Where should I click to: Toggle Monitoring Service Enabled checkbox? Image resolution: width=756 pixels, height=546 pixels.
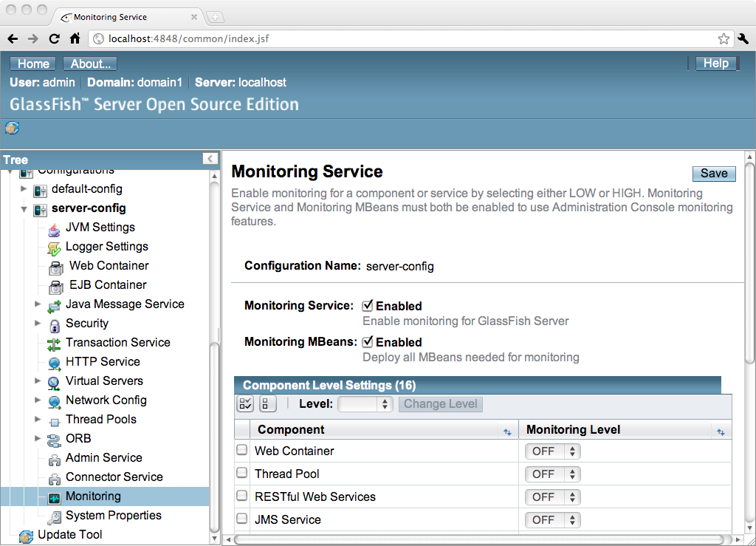(368, 305)
